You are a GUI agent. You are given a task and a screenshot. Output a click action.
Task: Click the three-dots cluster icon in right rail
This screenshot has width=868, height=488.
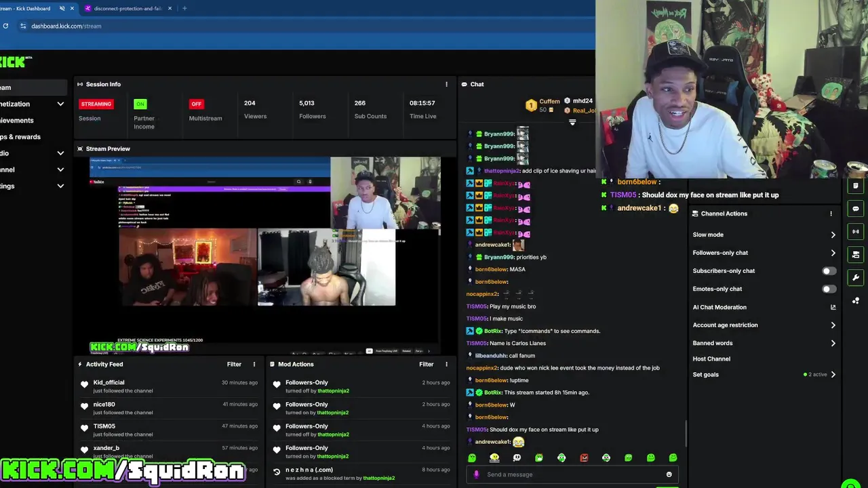pos(856,300)
